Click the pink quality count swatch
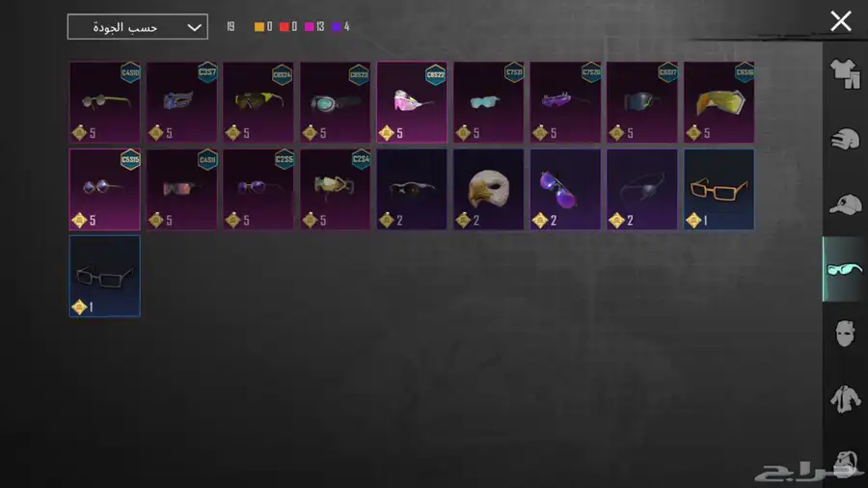The height and width of the screenshot is (488, 868). (310, 27)
